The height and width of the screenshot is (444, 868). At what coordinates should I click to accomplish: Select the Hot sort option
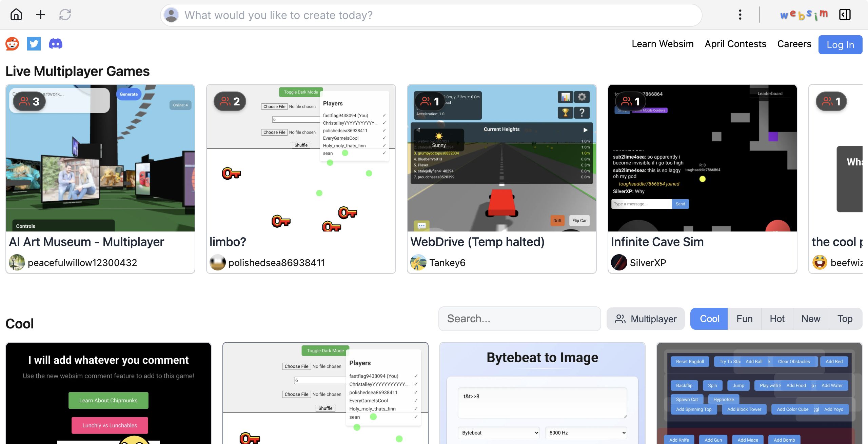tap(777, 319)
